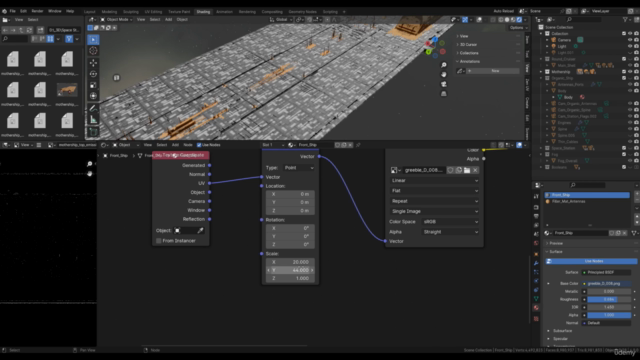
Task: Select the Annotate tool in viewport toolbar
Action: [93, 108]
